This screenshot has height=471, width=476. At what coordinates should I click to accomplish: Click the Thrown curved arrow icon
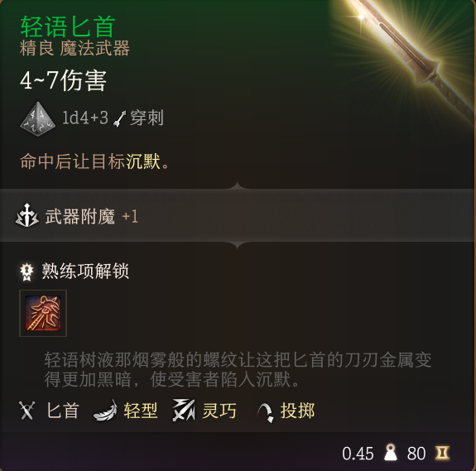[x=266, y=412]
